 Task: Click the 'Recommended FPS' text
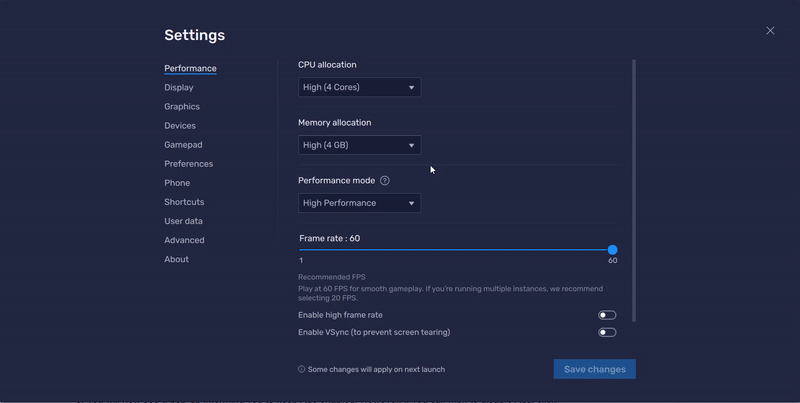click(332, 277)
